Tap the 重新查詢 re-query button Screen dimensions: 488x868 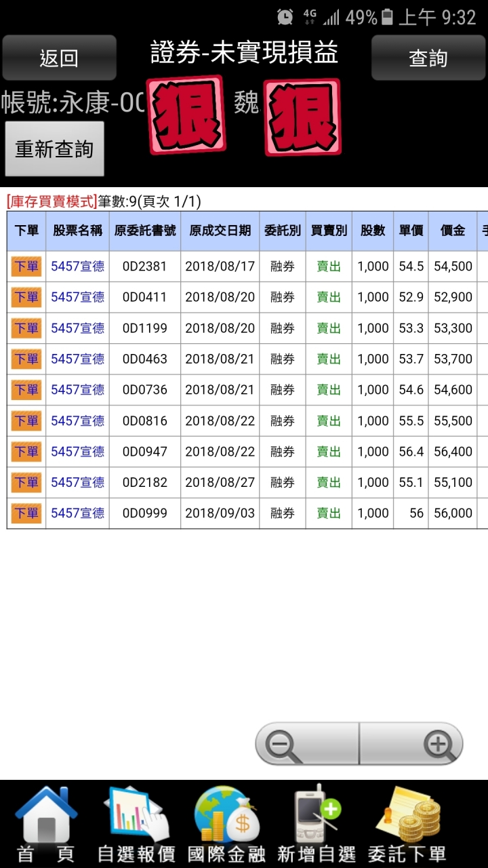click(x=54, y=149)
